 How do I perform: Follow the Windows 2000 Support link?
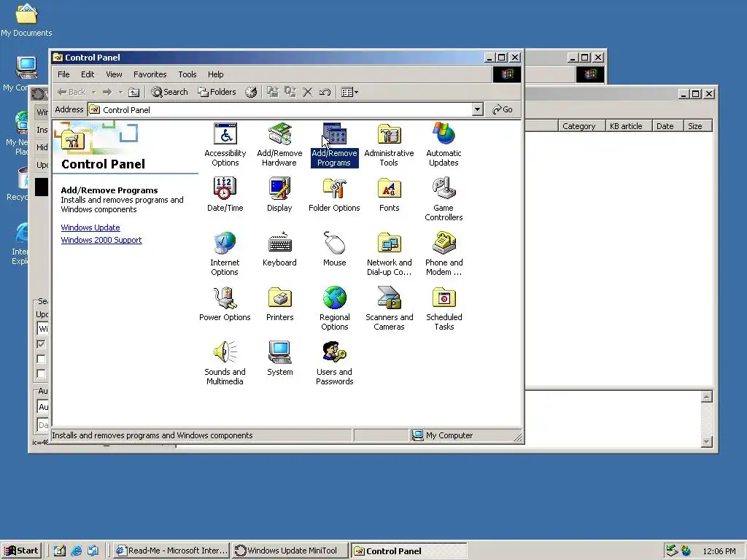point(101,240)
